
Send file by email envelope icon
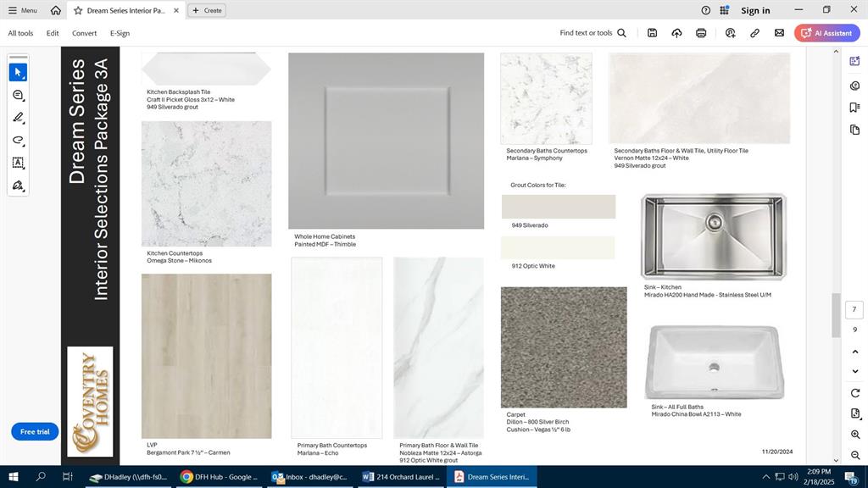pos(779,33)
